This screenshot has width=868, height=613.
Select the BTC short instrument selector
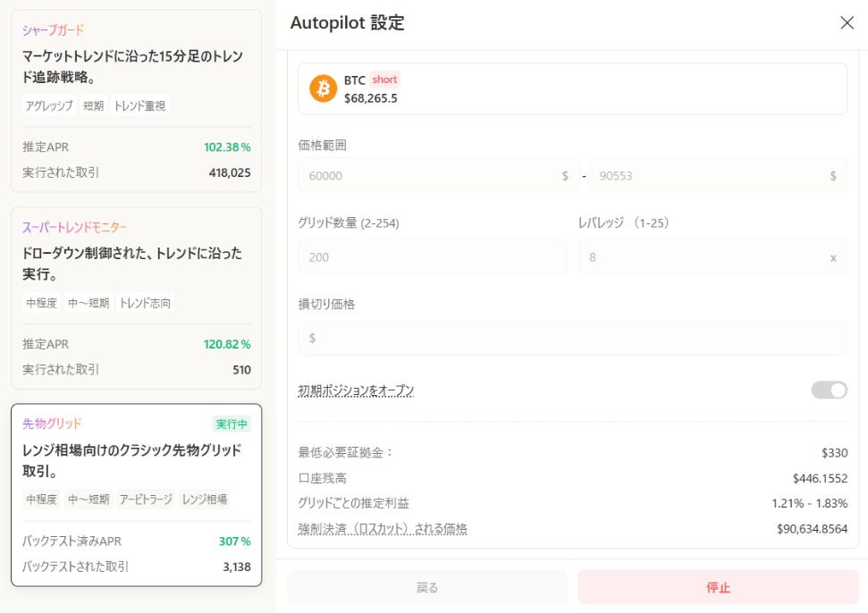pos(572,88)
